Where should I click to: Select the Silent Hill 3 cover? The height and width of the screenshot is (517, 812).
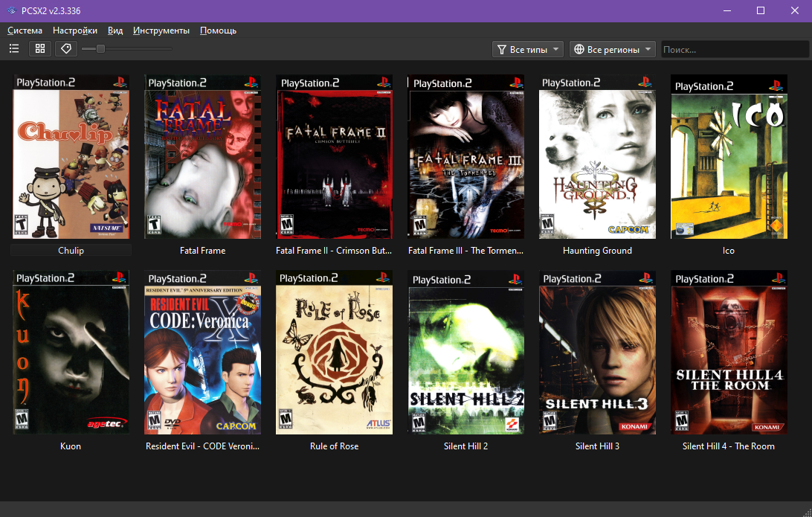[597, 353]
